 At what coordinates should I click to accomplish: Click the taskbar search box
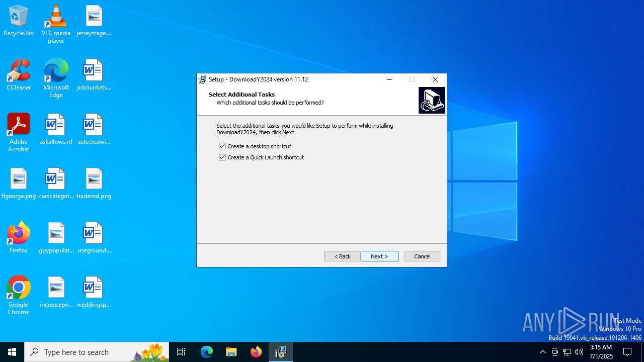coord(97,352)
